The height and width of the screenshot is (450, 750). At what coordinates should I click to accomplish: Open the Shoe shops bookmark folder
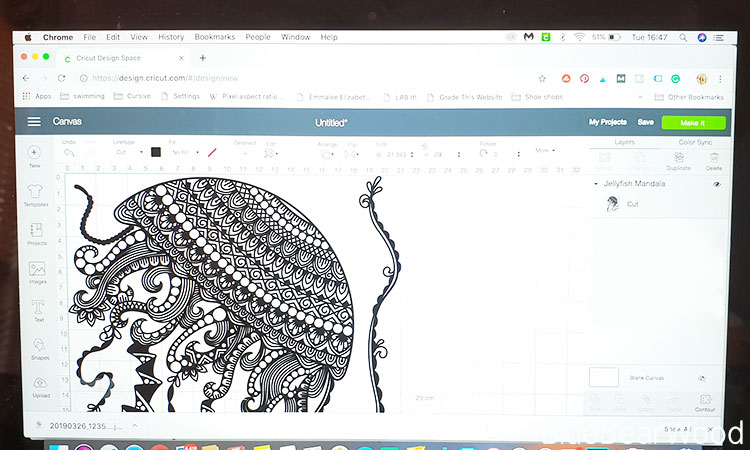[537, 97]
